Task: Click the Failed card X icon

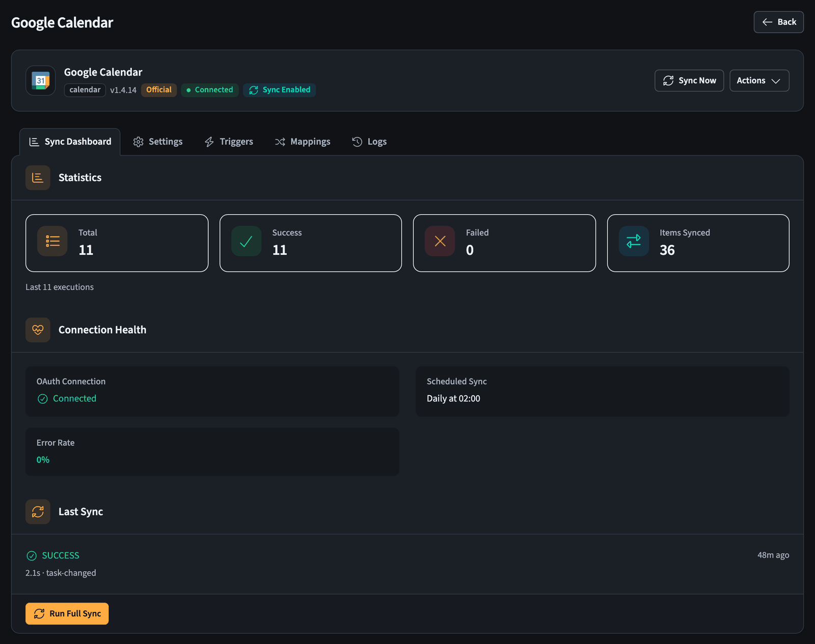Action: (x=440, y=241)
